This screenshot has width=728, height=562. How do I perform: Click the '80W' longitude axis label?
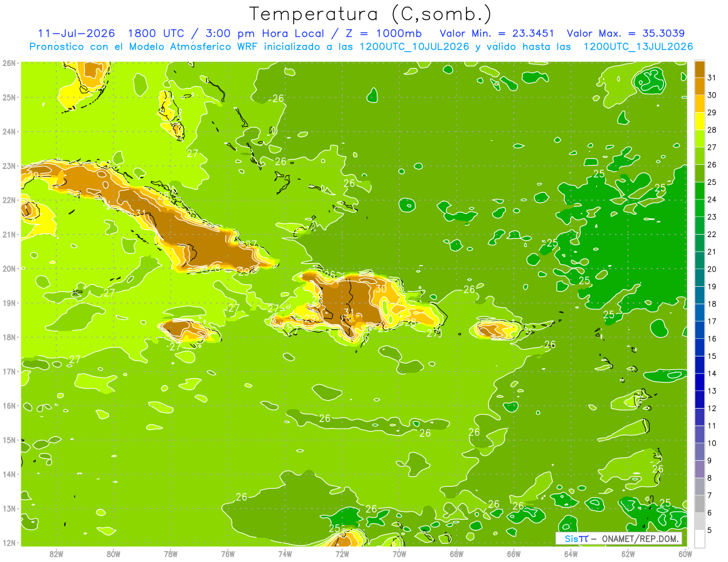pyautogui.click(x=113, y=554)
